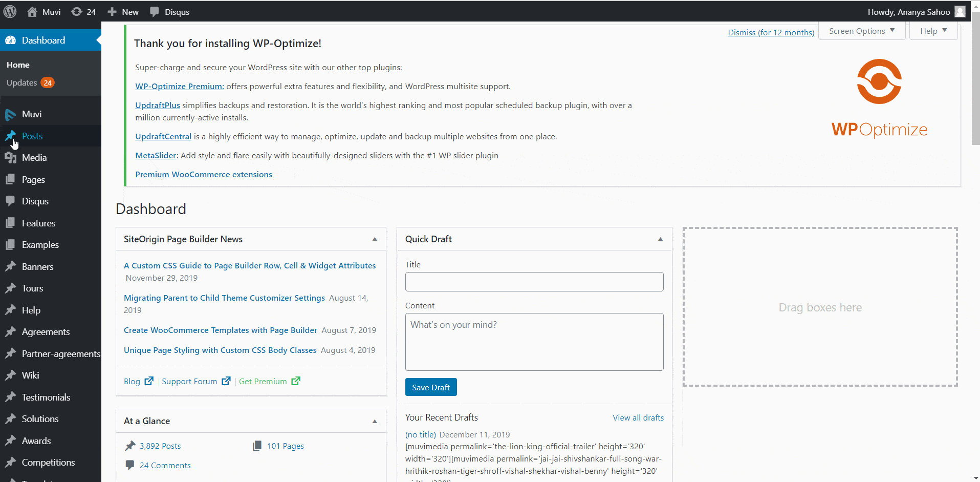980x482 pixels.
Task: Click the Disqus comment bubble icon in admin bar
Action: (x=154, y=12)
